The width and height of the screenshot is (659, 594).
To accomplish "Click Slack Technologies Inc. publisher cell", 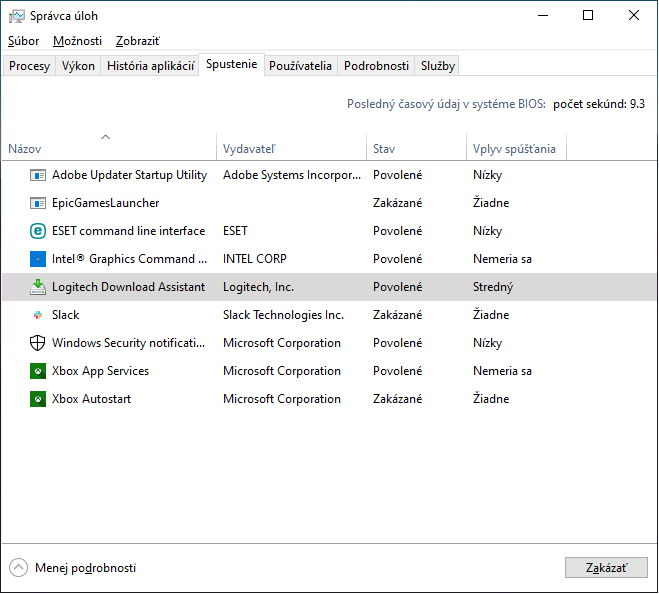I will [x=283, y=315].
